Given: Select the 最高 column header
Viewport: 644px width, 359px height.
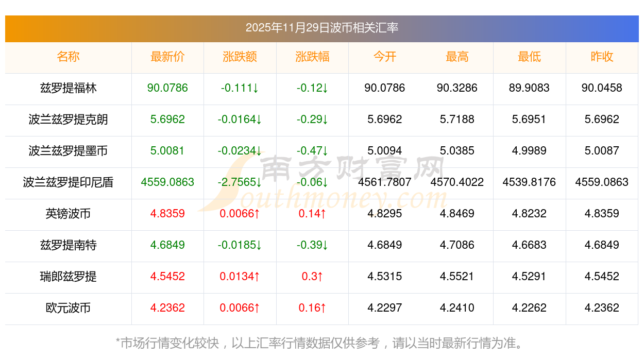Looking at the screenshot, I should (x=457, y=57).
